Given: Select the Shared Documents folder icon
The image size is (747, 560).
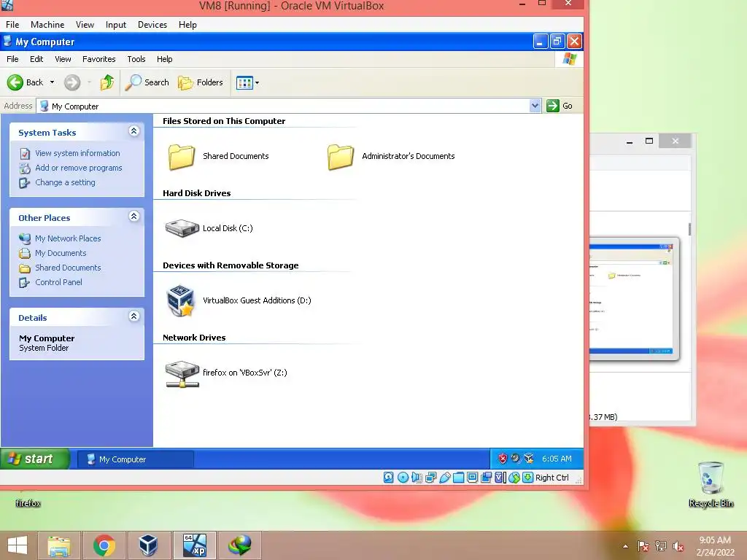Looking at the screenshot, I should click(x=181, y=157).
